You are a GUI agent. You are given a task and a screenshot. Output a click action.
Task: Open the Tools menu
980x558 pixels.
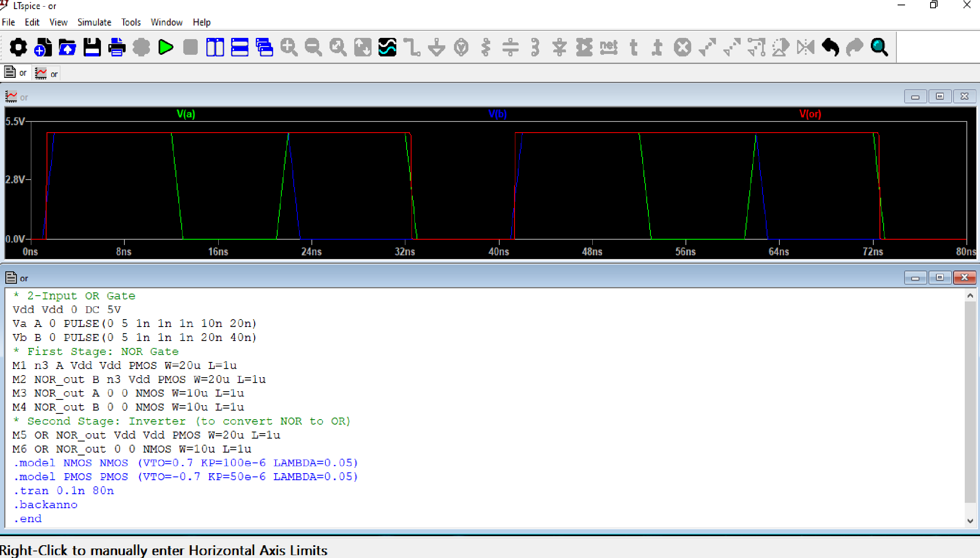coord(131,22)
